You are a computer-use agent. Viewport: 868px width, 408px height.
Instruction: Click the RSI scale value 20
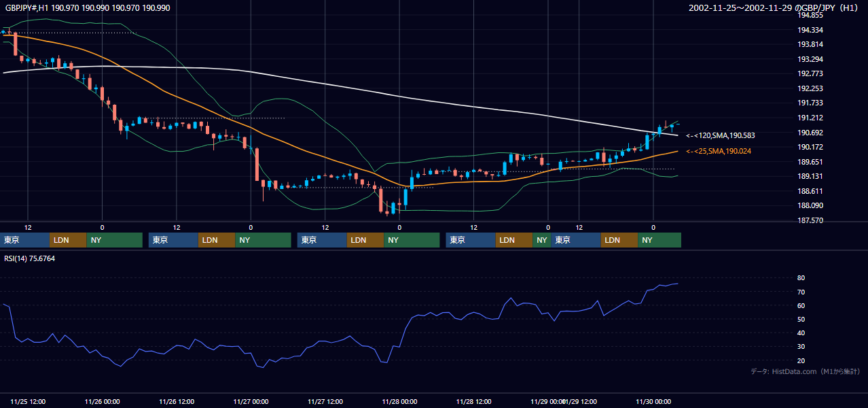801,360
